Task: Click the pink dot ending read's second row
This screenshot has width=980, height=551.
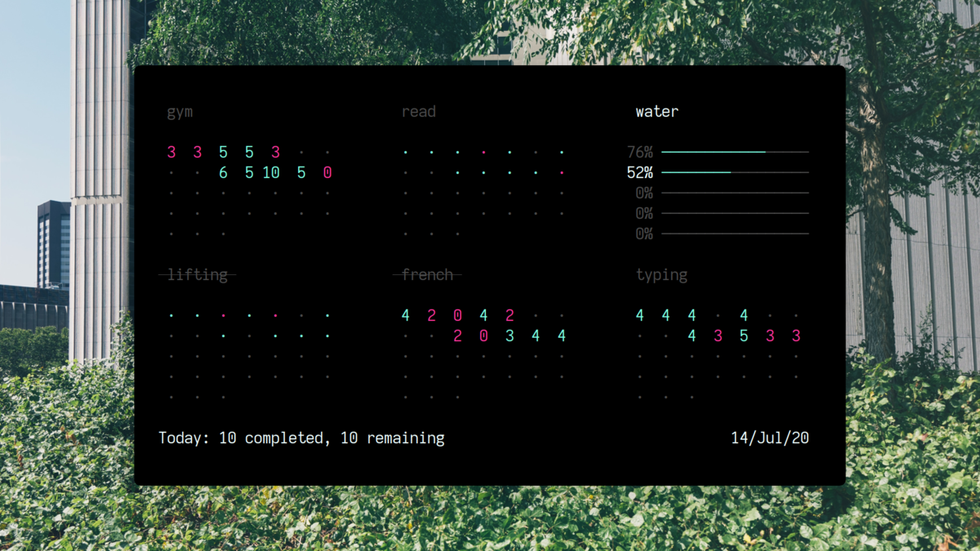Action: click(562, 172)
